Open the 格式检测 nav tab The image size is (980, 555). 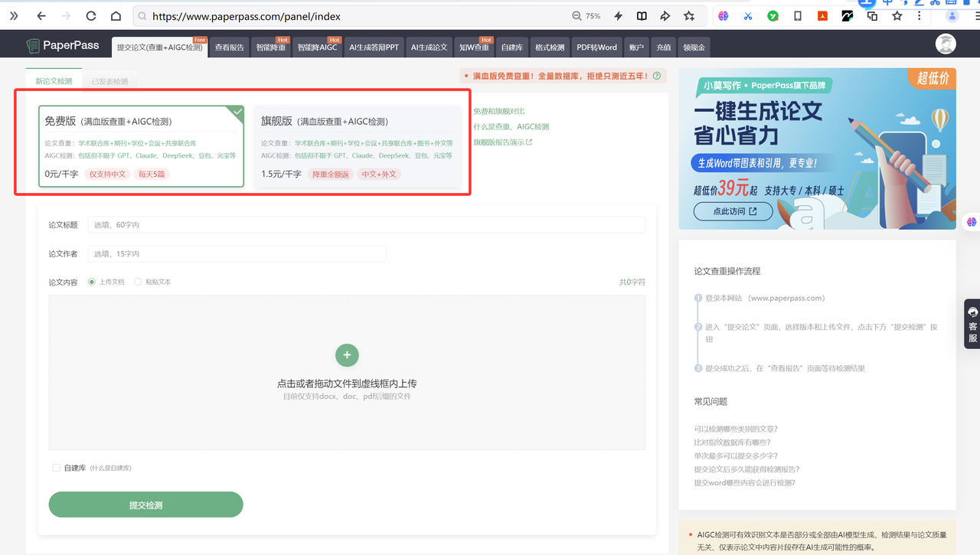coord(550,47)
